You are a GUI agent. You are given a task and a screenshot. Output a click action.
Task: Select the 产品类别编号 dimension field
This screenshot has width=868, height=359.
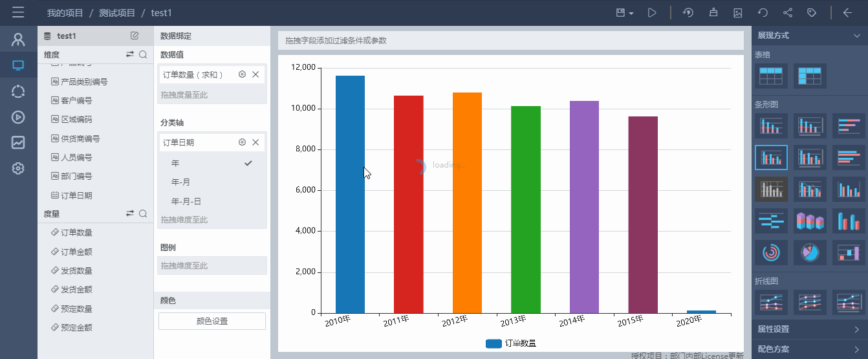(x=84, y=82)
